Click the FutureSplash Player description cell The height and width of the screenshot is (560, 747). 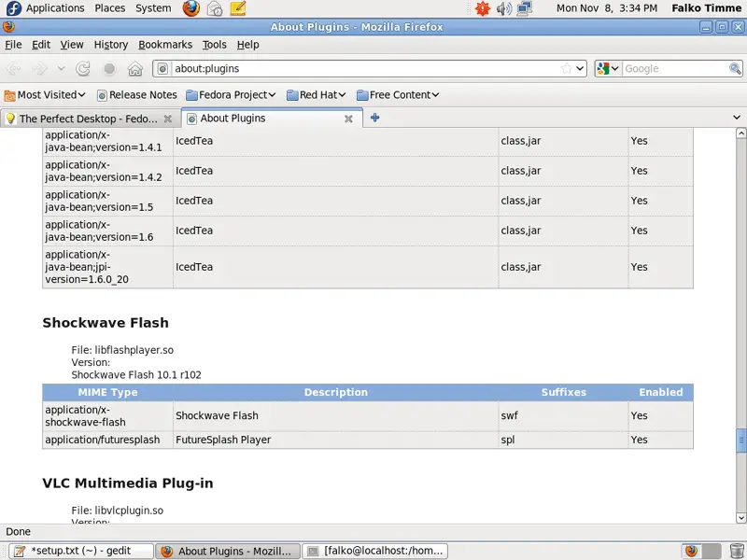tap(336, 440)
